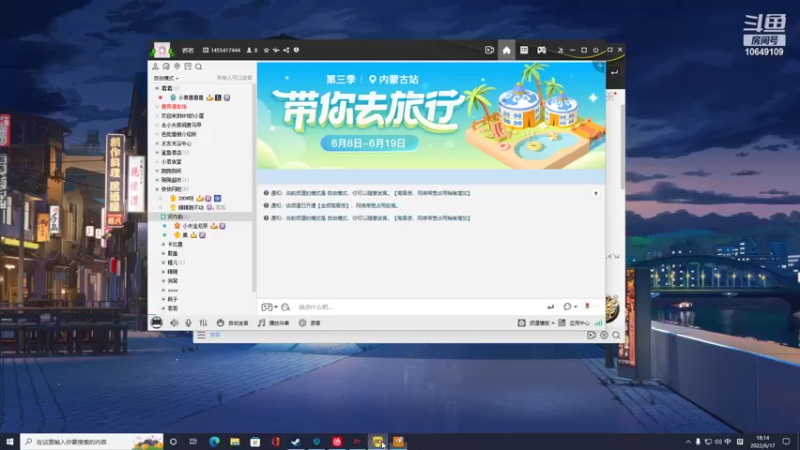This screenshot has height=450, width=800.
Task: Expand the 卡比鹿 channel node
Action: [x=163, y=244]
